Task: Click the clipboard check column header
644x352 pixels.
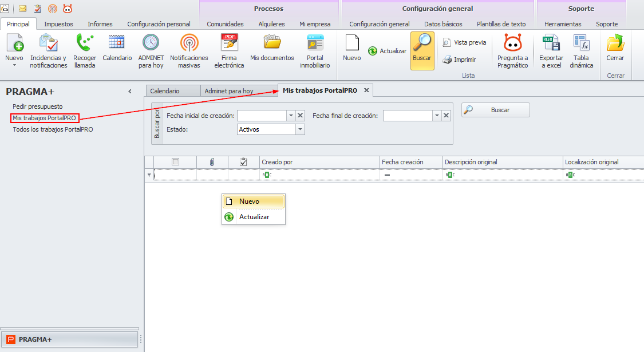Action: coord(243,162)
